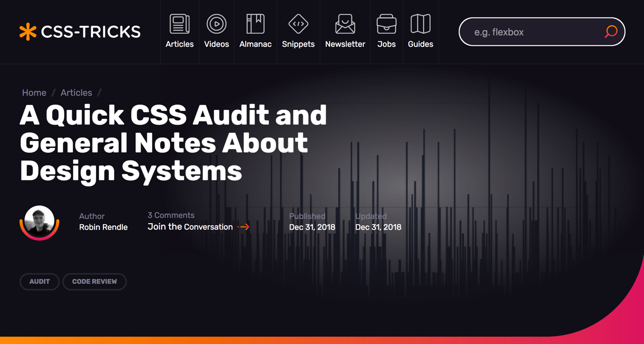Click the orange arrow after Join the Conversation

click(244, 227)
